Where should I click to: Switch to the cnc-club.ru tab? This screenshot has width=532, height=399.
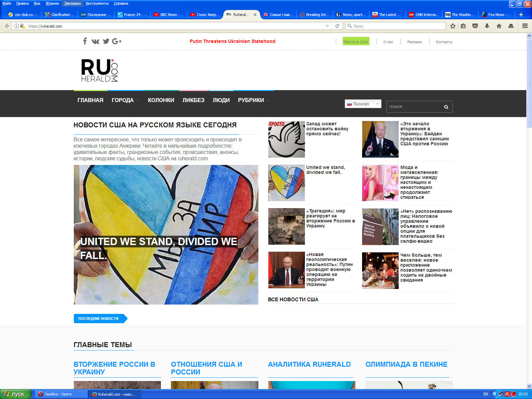23,15
